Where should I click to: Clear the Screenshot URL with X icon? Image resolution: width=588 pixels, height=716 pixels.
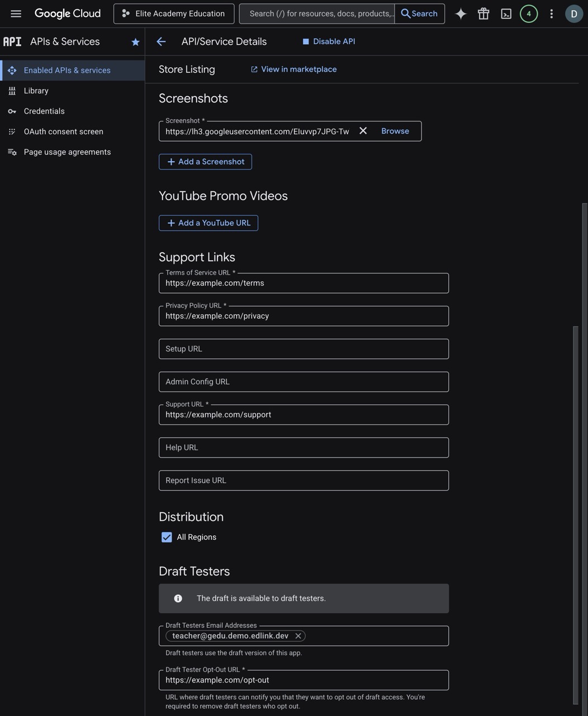(x=363, y=131)
